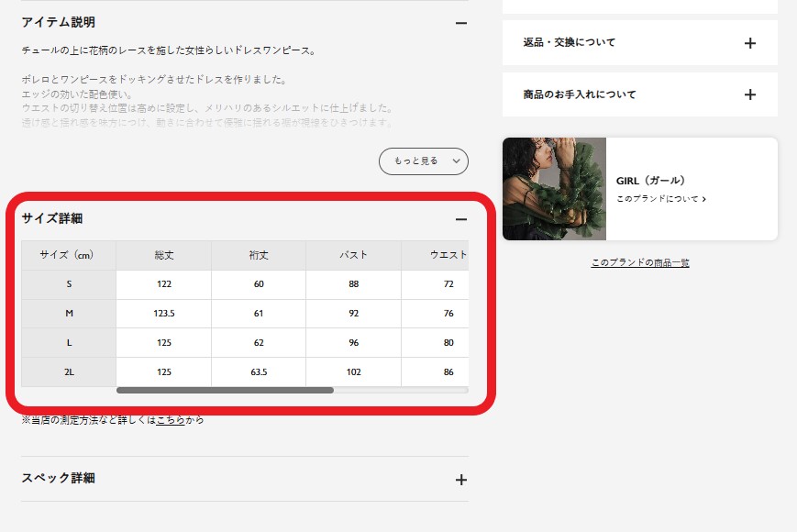Click the もっと見る button
Image resolution: width=797 pixels, height=532 pixels.
(x=424, y=161)
